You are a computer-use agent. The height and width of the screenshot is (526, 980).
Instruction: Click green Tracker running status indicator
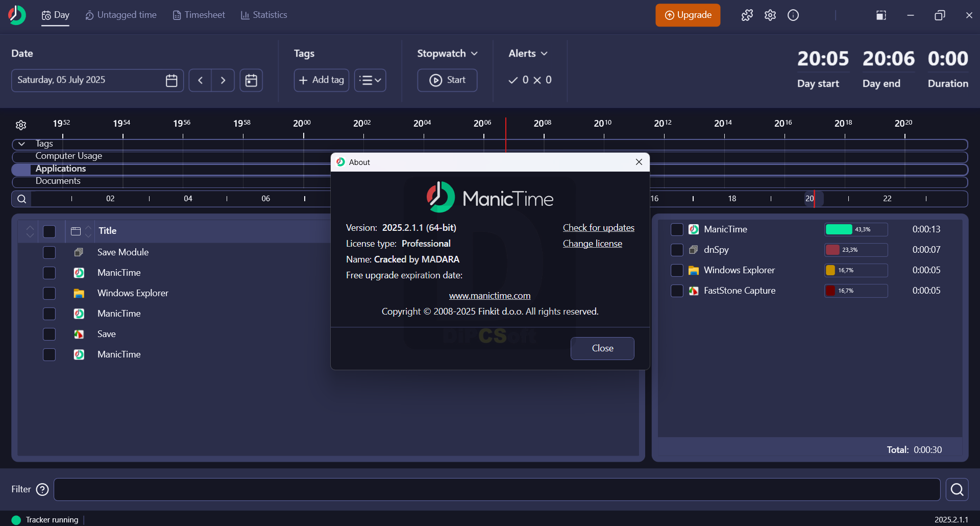(16, 520)
